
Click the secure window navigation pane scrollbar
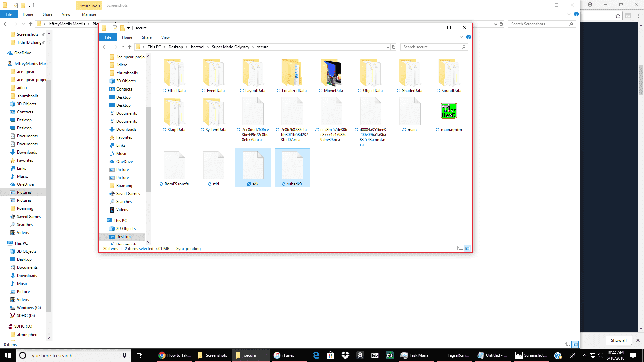pos(148,149)
